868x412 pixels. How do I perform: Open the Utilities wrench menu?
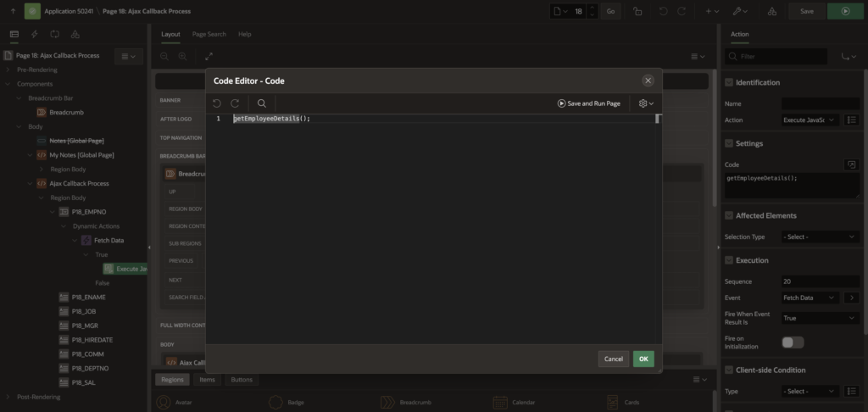743,11
